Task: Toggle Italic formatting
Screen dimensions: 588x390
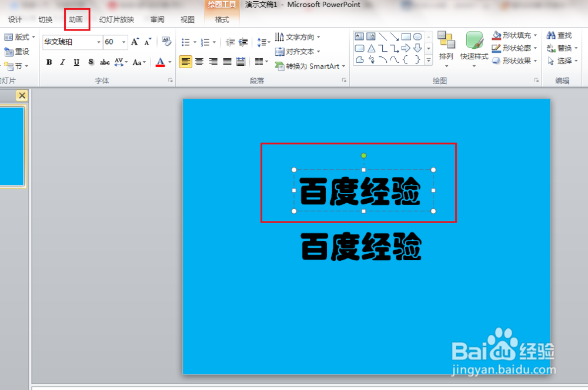Action: coord(63,62)
